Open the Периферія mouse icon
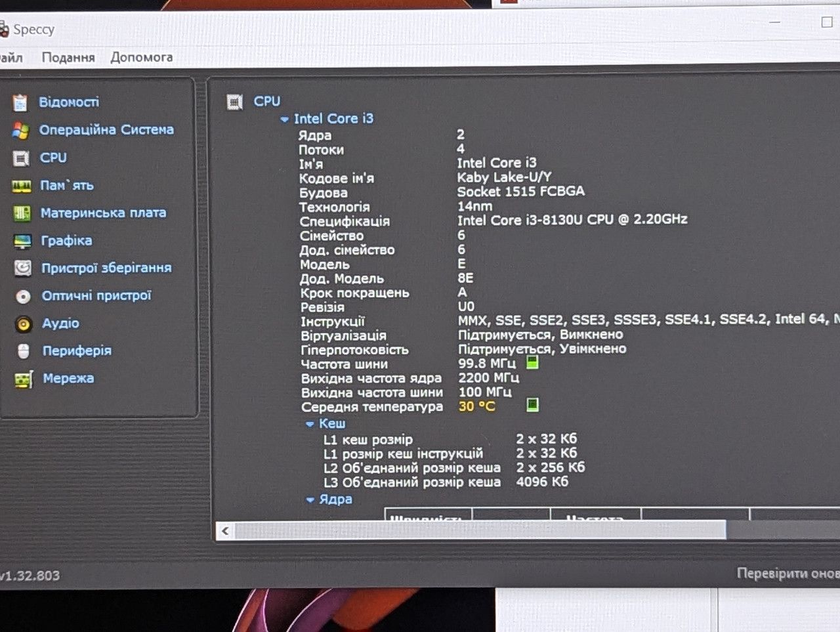The image size is (840, 632). (x=24, y=352)
